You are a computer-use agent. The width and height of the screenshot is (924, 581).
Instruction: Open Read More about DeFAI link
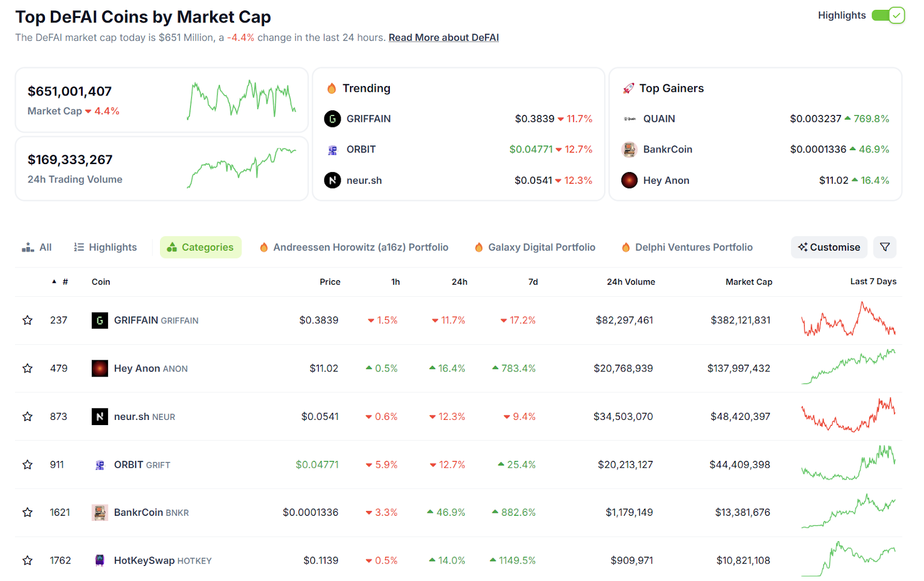(444, 38)
